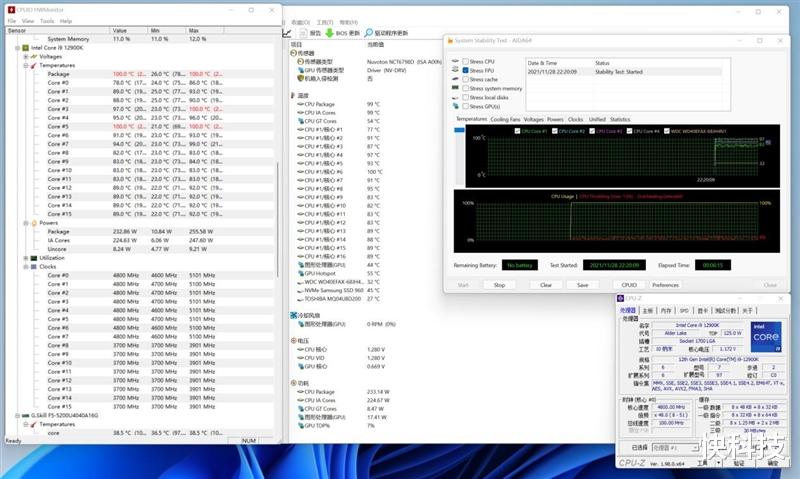Click the 温度 thermometer section icon
The height and width of the screenshot is (479, 800).
coord(293,95)
